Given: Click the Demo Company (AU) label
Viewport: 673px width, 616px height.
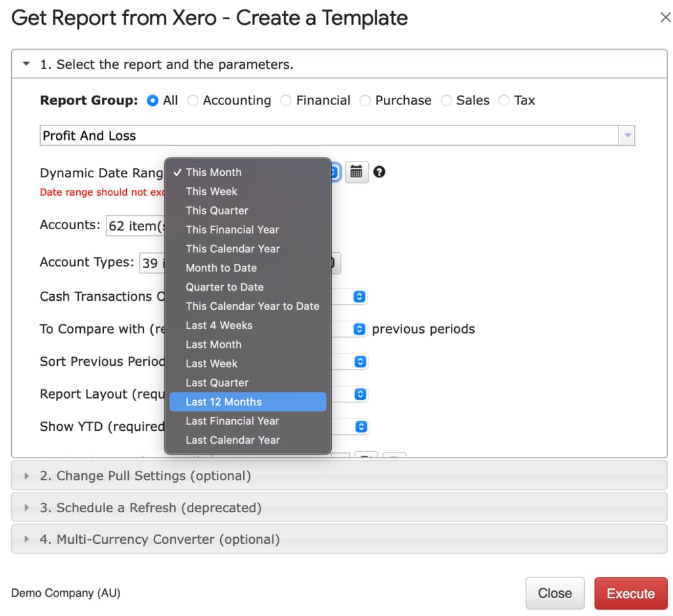Looking at the screenshot, I should click(66, 593).
